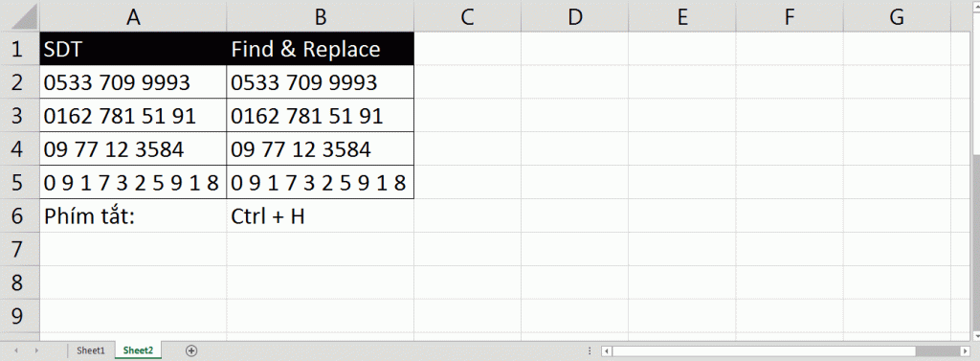Select cell B2 with 0533 709 9993
This screenshot has height=361, width=980.
coord(320,82)
